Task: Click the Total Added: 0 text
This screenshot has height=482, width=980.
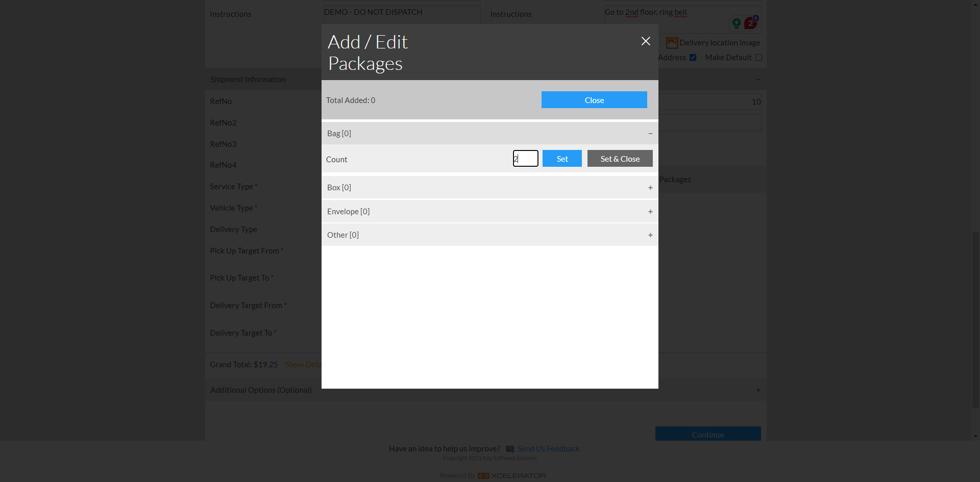Action: pos(351,100)
